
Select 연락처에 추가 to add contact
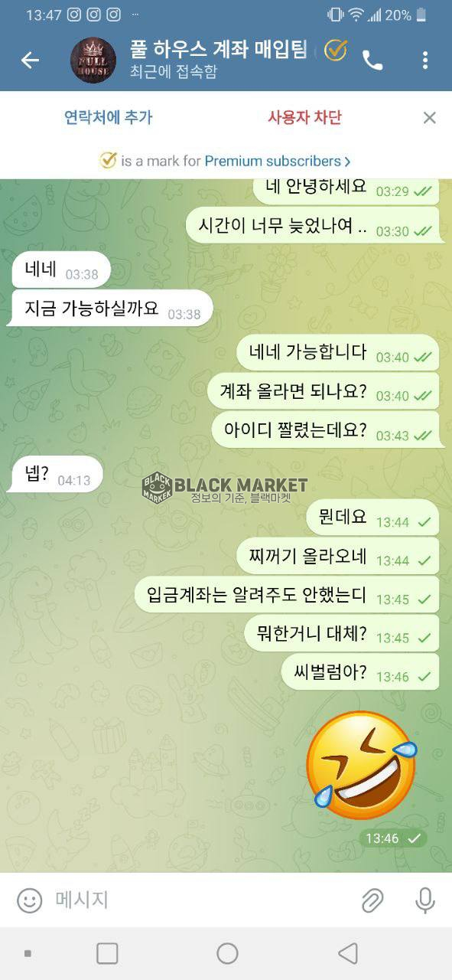click(109, 117)
